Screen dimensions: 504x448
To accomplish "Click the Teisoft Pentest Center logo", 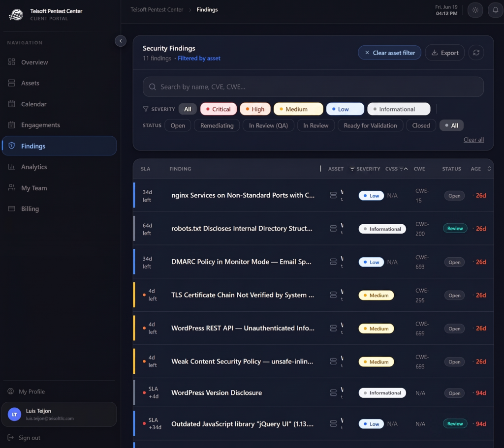I will (16, 14).
